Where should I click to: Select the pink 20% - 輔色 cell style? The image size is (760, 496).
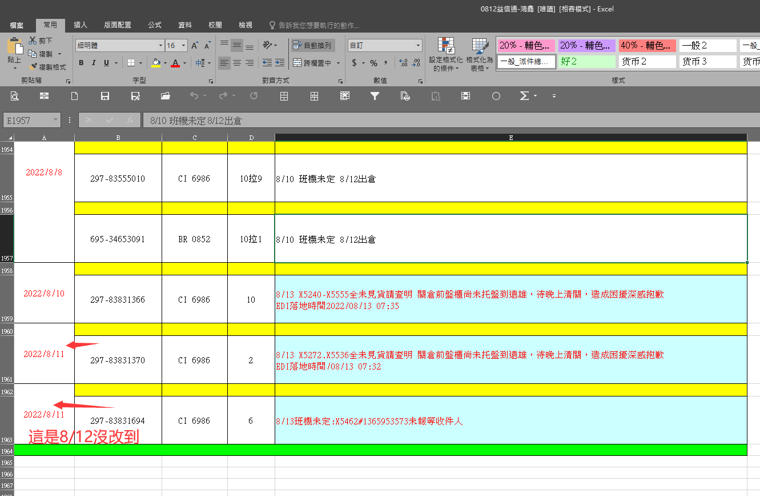point(525,46)
